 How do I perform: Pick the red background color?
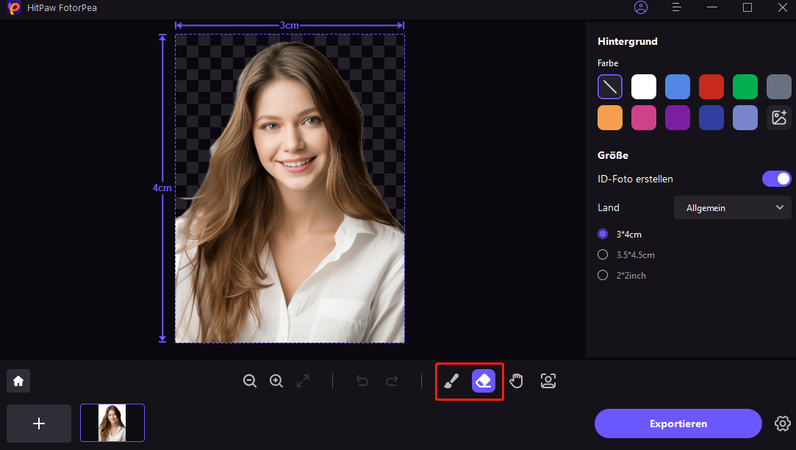(711, 87)
